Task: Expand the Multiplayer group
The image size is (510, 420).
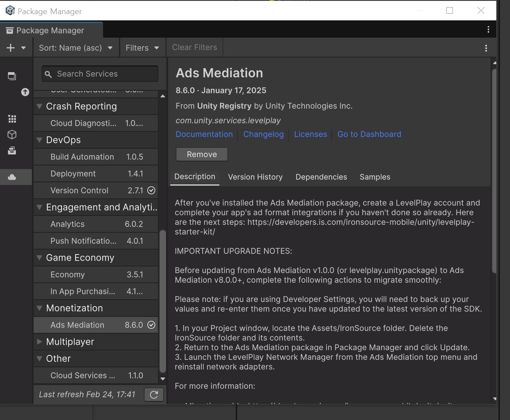Action: tap(39, 342)
